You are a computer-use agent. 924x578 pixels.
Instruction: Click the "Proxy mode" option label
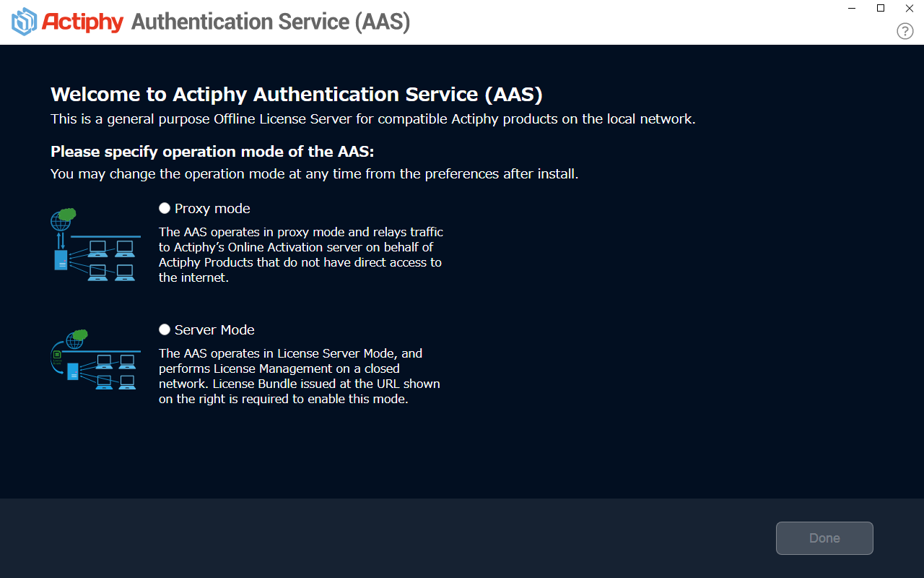(212, 208)
